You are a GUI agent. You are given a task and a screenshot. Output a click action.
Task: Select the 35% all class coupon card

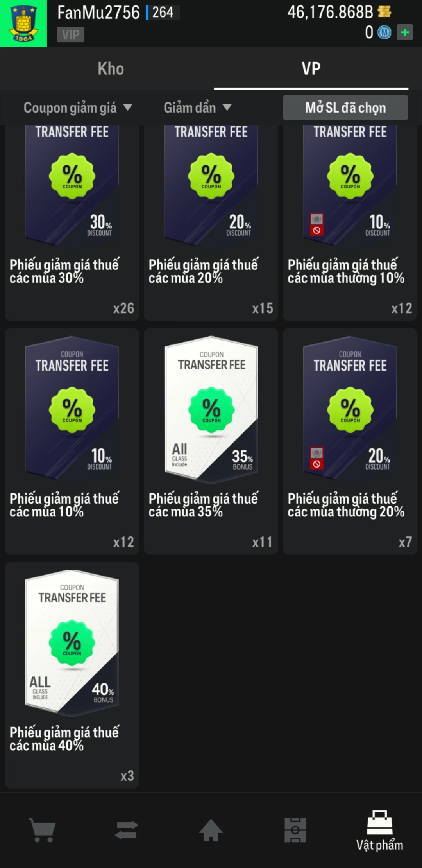(211, 441)
